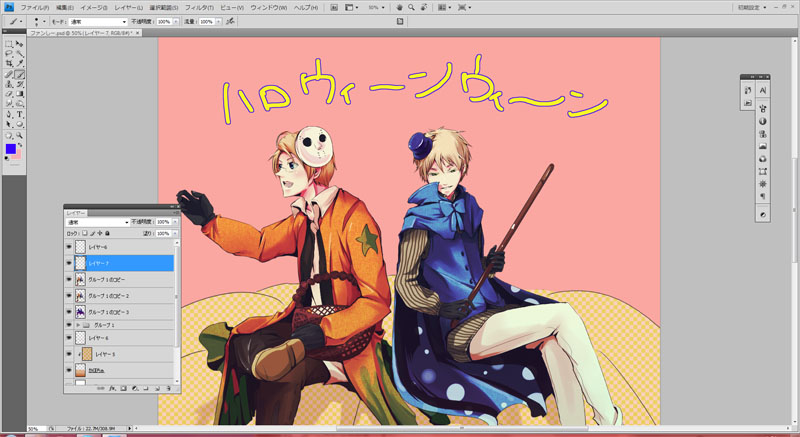Viewport: 800px width, 437px height.
Task: Open the brush mode dropdown in options bar
Action: pyautogui.click(x=98, y=22)
